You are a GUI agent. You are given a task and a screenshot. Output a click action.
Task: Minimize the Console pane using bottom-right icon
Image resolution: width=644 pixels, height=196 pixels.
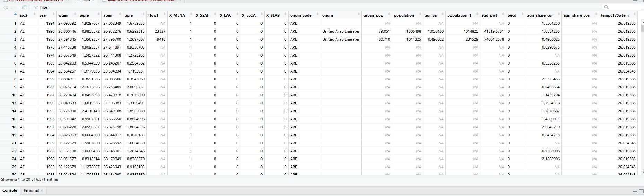[x=635, y=191]
